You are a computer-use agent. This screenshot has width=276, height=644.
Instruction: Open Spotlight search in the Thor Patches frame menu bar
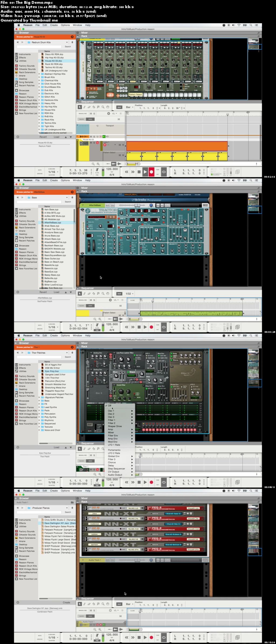(251, 335)
